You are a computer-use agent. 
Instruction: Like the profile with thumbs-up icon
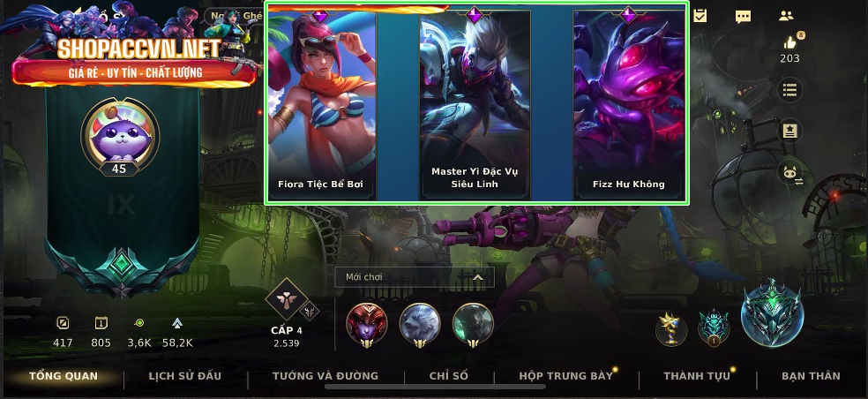point(790,42)
